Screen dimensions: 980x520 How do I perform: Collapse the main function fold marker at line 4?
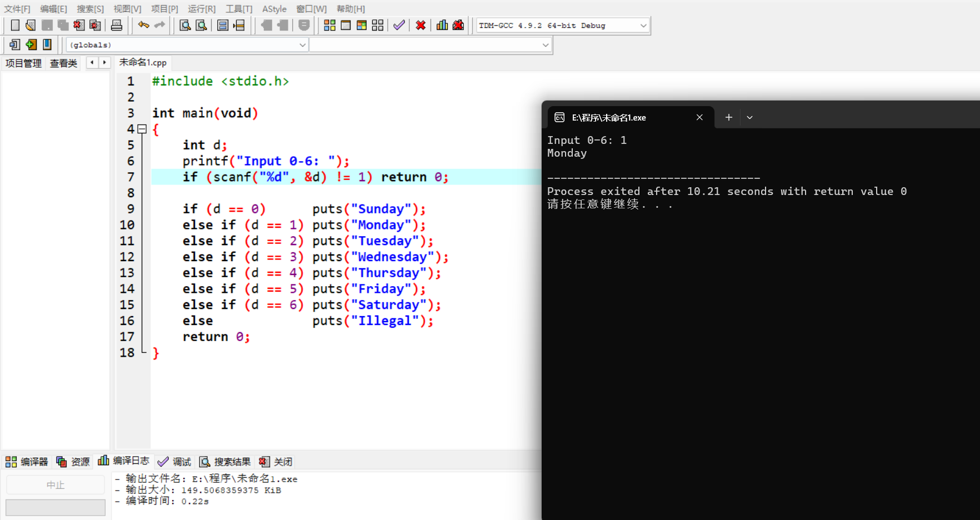pyautogui.click(x=142, y=129)
